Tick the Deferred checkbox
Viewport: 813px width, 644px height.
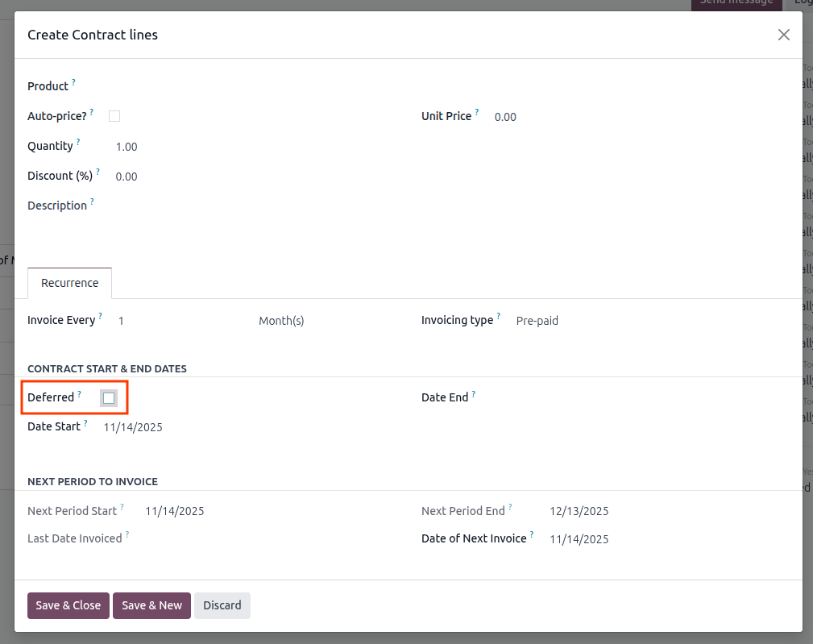pos(109,397)
